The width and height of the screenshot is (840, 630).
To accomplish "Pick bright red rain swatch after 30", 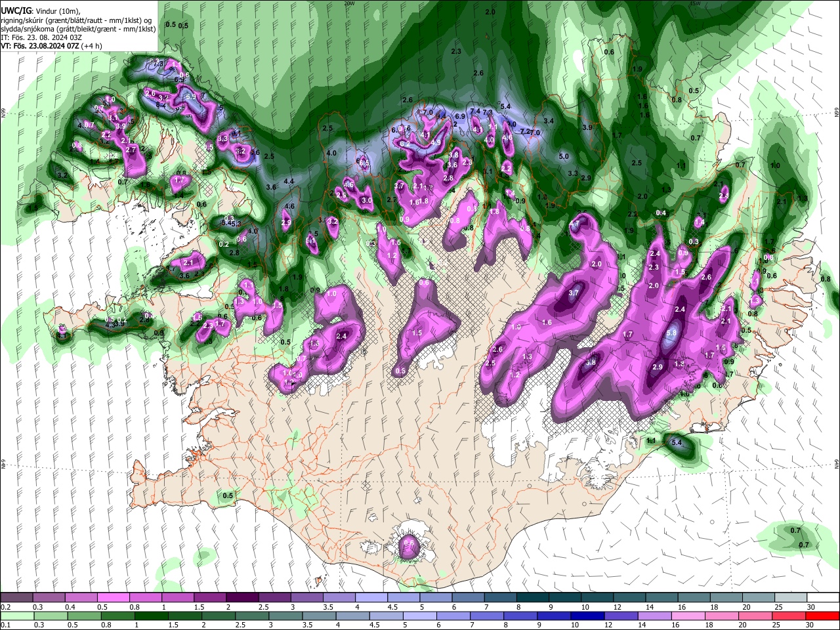I will click(x=822, y=616).
